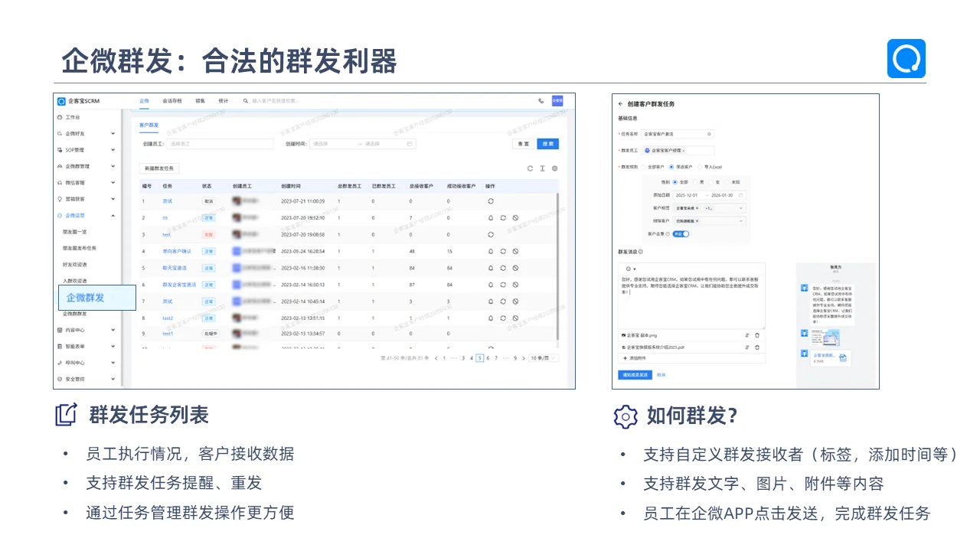Screen dimensions: 980x551
Task: Toggle the 客户去重 switch
Action: (x=681, y=233)
